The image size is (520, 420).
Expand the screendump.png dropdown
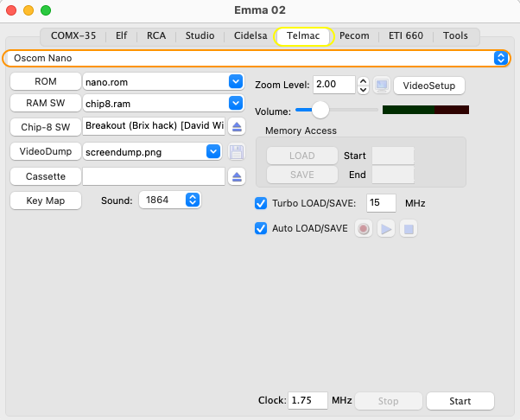213,151
